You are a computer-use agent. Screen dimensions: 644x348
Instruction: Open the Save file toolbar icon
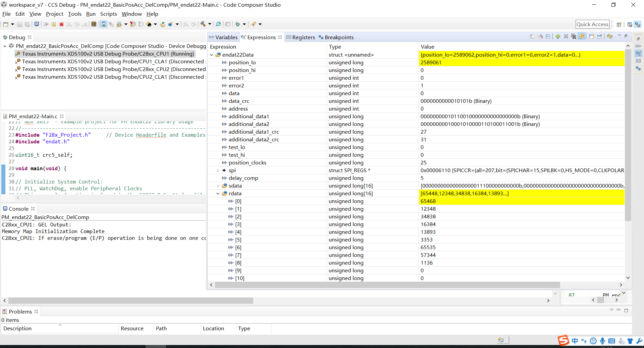(19, 24)
